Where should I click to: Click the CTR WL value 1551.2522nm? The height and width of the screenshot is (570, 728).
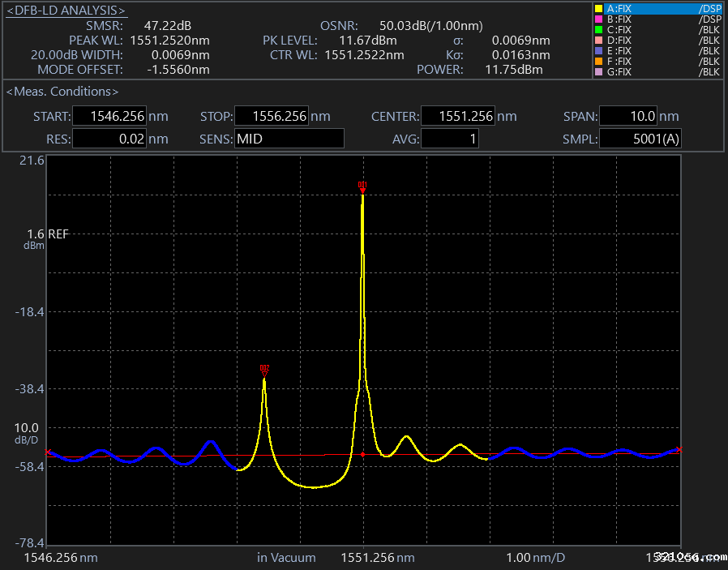365,55
